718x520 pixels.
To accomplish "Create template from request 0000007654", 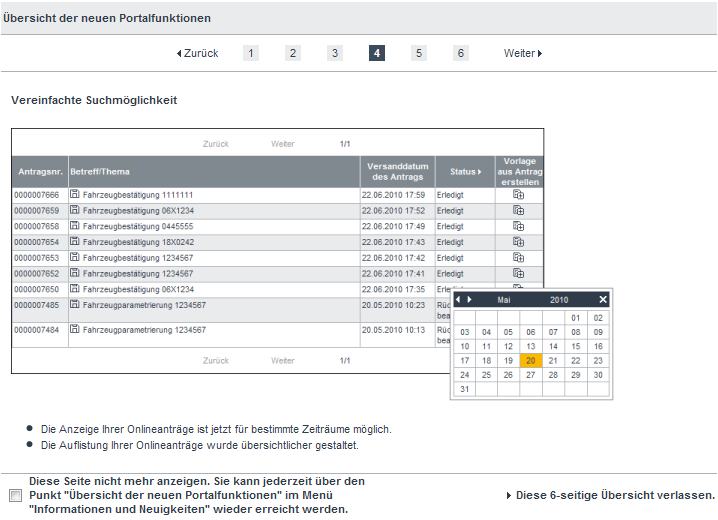I will click(518, 242).
